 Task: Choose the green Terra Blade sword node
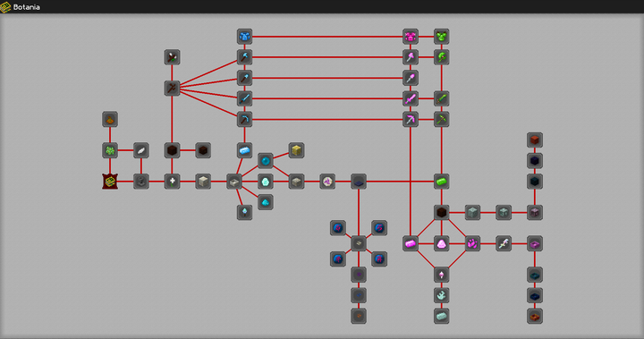(442, 98)
